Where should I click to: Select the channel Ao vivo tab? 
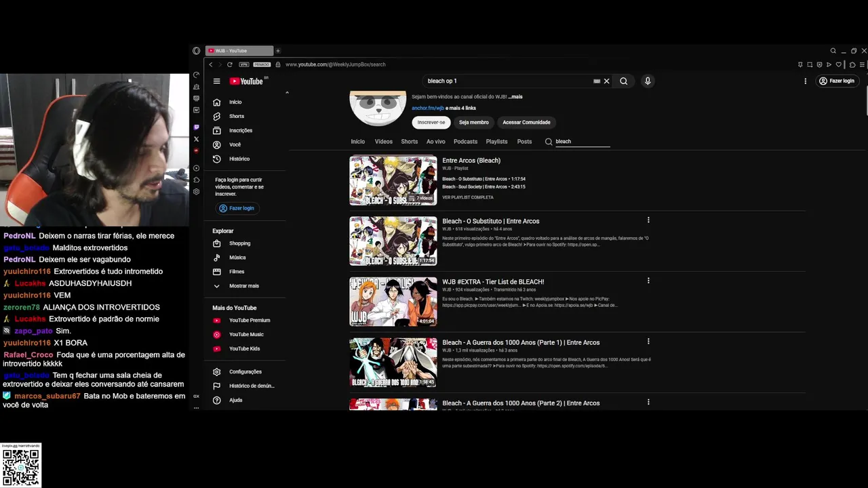click(x=436, y=142)
